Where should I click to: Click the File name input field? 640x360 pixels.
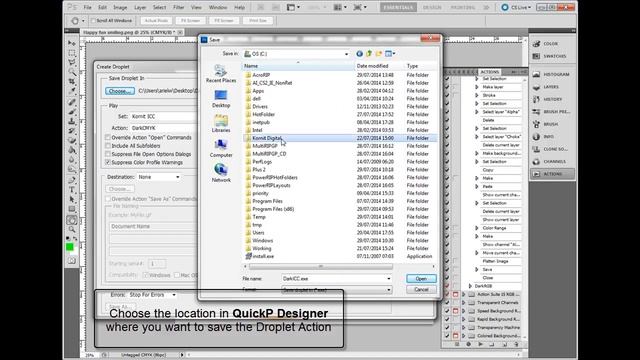coord(333,279)
